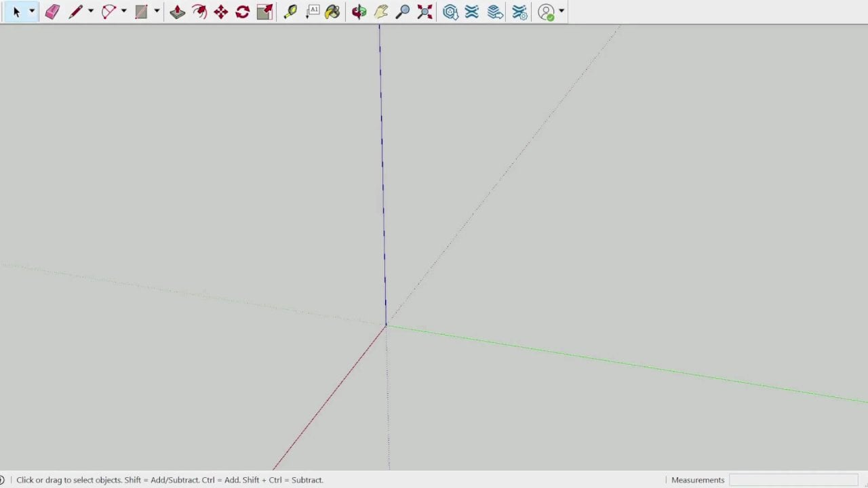The image size is (868, 488).
Task: Activate the Orbit tool
Action: 359,12
